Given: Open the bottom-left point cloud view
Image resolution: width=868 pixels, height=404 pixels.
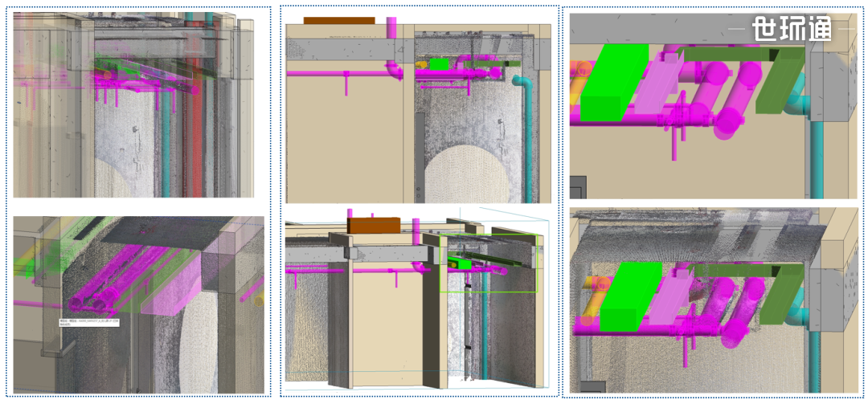Looking at the screenshot, I should [138, 304].
